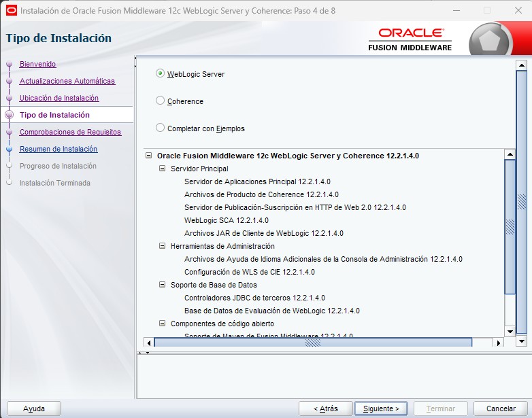Click the outer scrollbar down arrow

point(522,341)
